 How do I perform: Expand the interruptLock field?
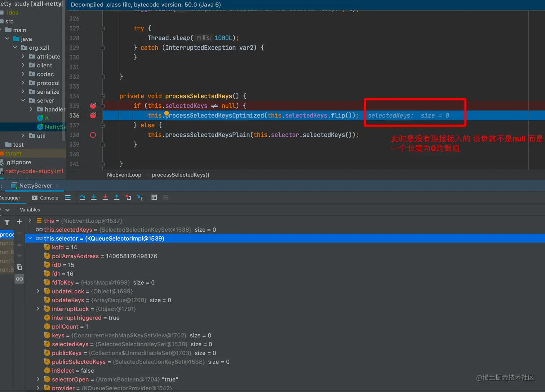(38, 309)
